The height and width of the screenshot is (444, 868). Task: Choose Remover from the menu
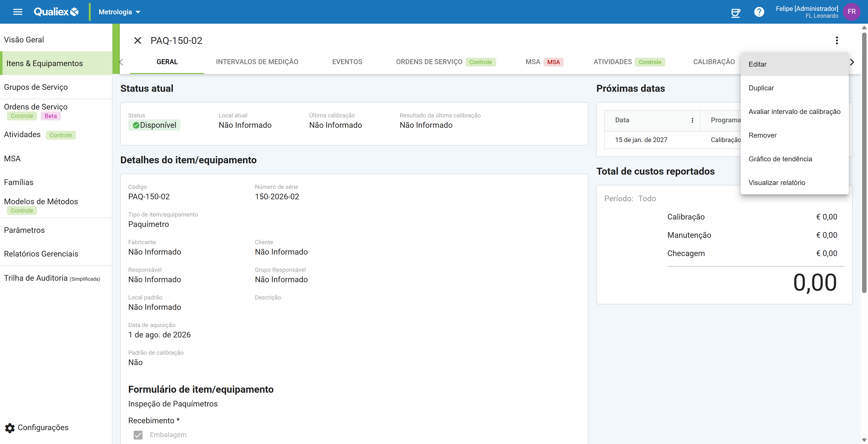[x=794, y=135]
